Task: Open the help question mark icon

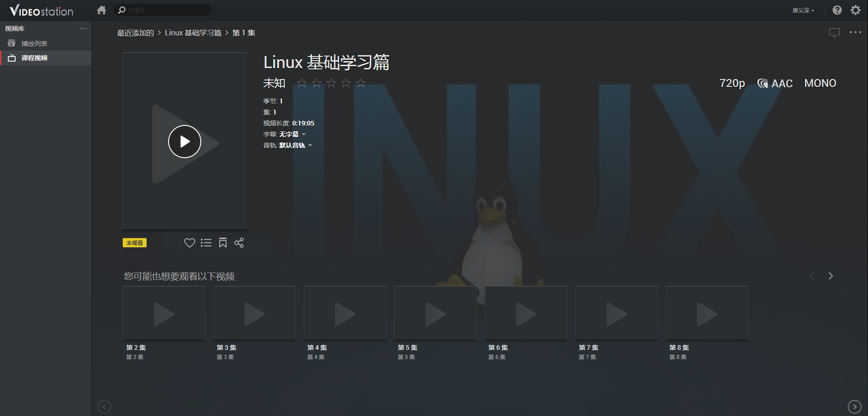Action: [837, 10]
